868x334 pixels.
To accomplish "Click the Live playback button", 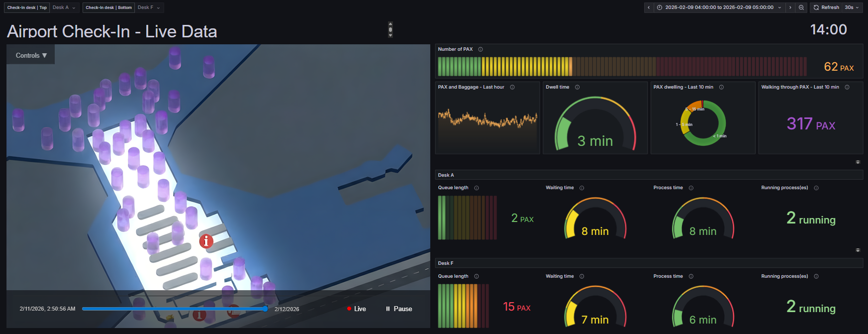I will pos(357,309).
